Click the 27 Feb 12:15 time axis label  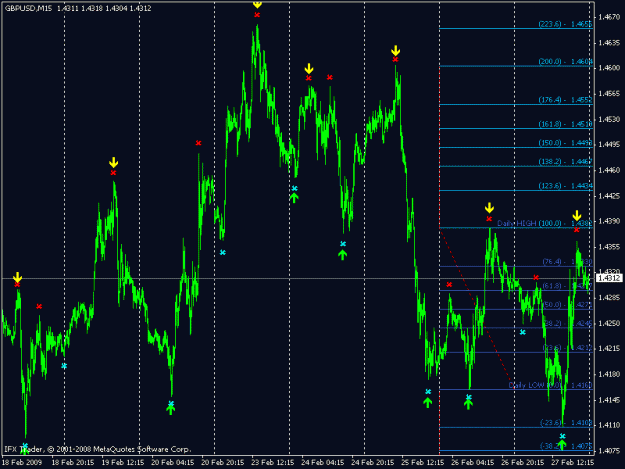[x=572, y=462]
